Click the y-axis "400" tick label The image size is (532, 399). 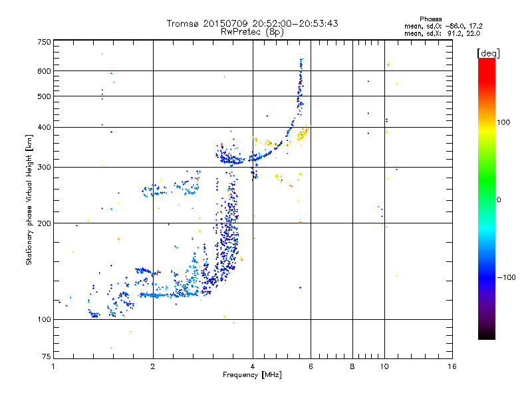[44, 127]
